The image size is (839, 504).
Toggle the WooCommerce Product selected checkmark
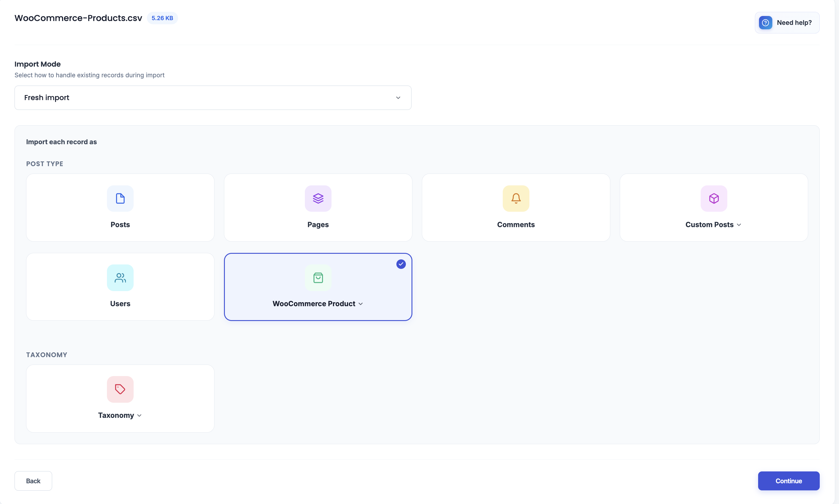click(x=401, y=264)
